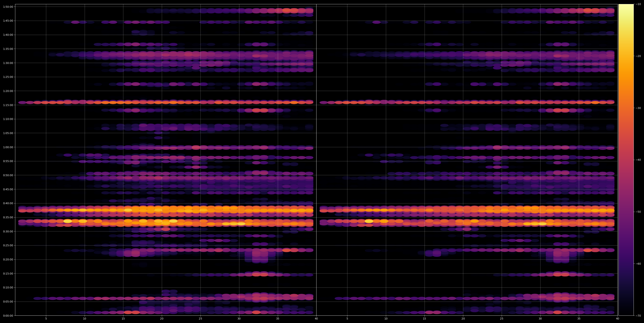Screen dimensions: 644x323
Task: Click x-axis tick 30 of the right plot
Action: point(540,319)
